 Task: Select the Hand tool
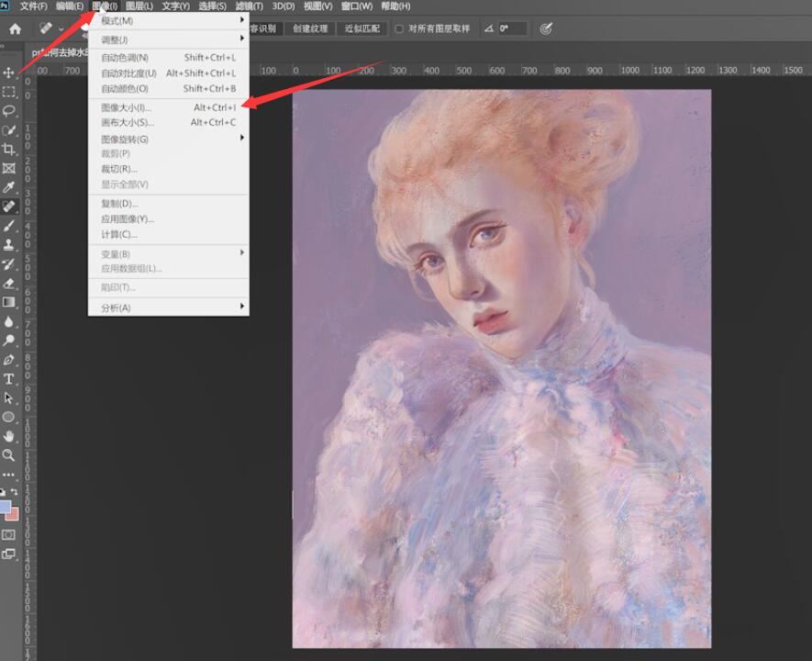click(x=9, y=436)
